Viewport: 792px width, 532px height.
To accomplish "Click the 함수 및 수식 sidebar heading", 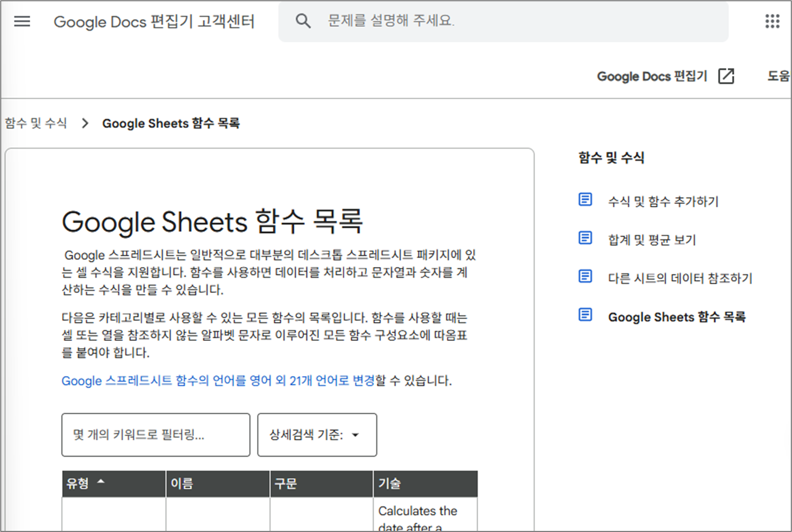I will tap(611, 158).
